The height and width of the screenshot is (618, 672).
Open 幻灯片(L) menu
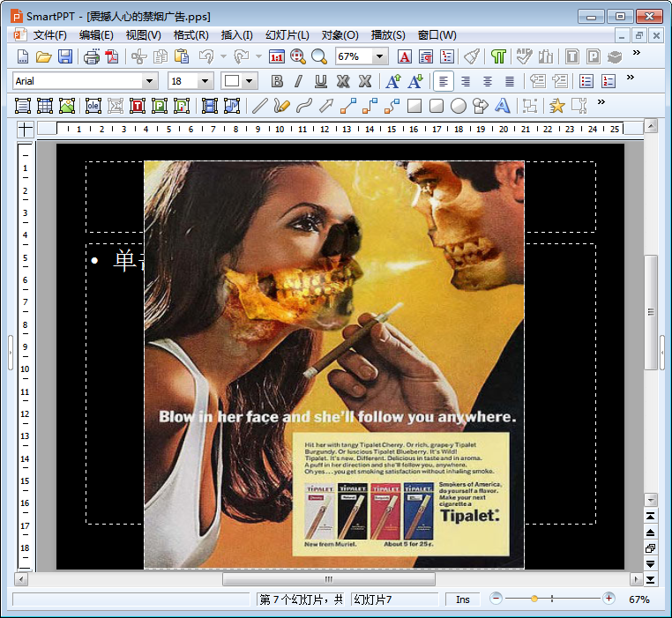coord(287,35)
